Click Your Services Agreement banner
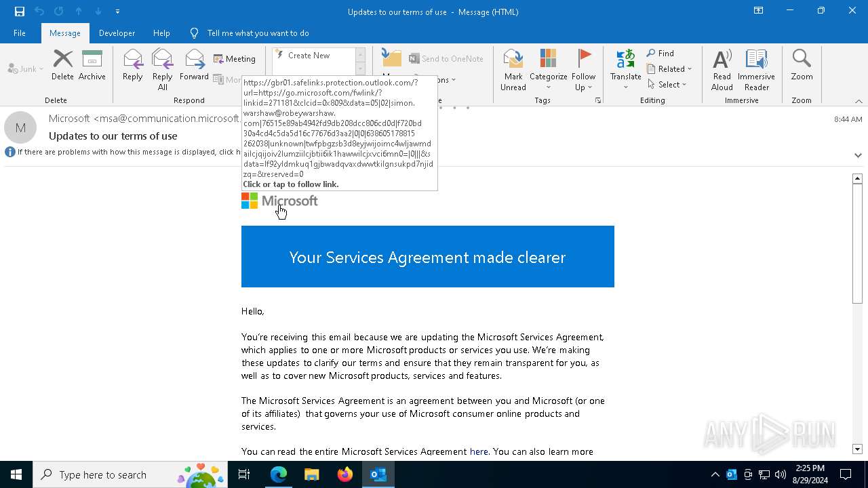The width and height of the screenshot is (868, 488). click(x=428, y=257)
